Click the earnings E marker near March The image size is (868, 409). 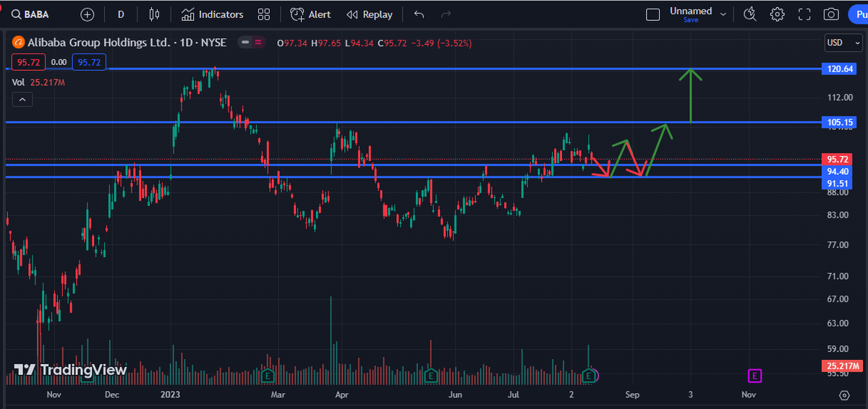(268, 376)
